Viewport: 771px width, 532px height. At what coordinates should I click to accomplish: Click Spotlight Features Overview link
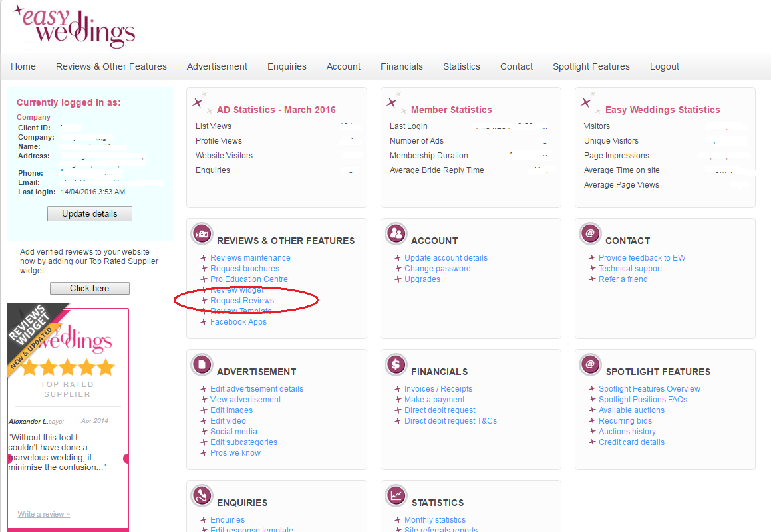pyautogui.click(x=649, y=389)
